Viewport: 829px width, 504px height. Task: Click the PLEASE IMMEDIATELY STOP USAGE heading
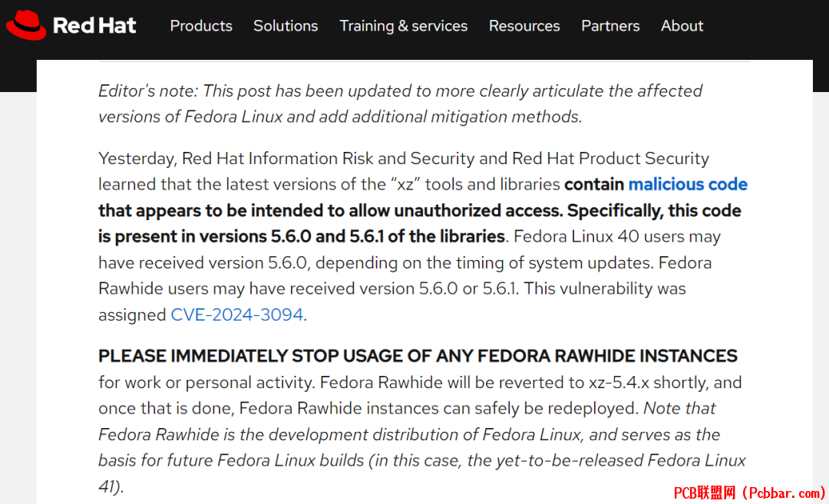418,356
